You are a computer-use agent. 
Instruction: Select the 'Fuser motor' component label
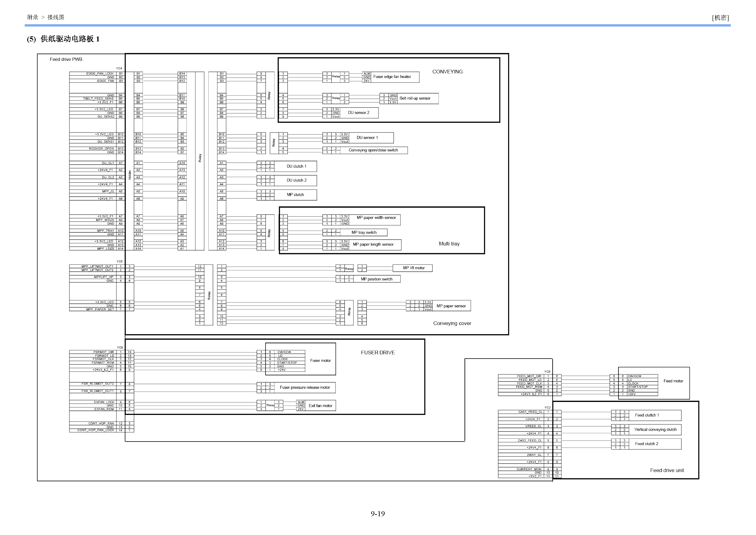320,361
